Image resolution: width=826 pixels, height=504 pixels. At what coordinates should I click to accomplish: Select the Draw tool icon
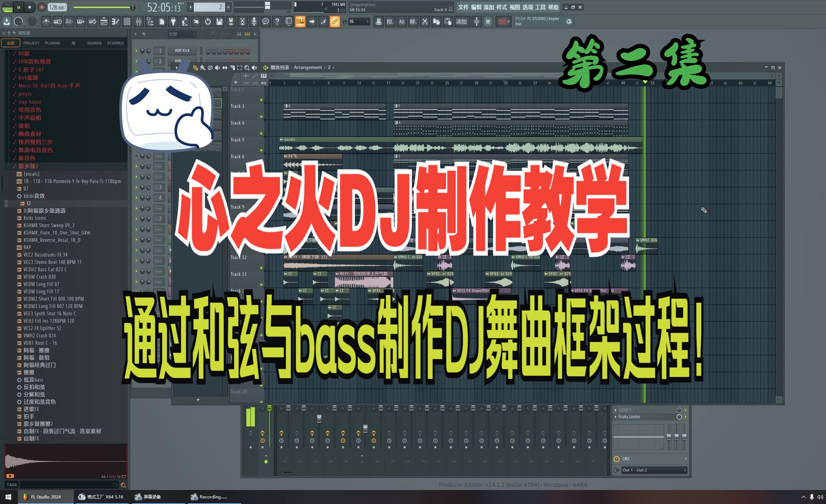(192, 68)
